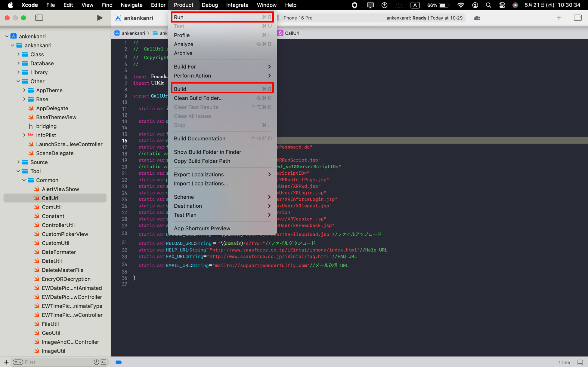Open the SceneDelegate Swift file
588x367 pixels.
(55, 153)
